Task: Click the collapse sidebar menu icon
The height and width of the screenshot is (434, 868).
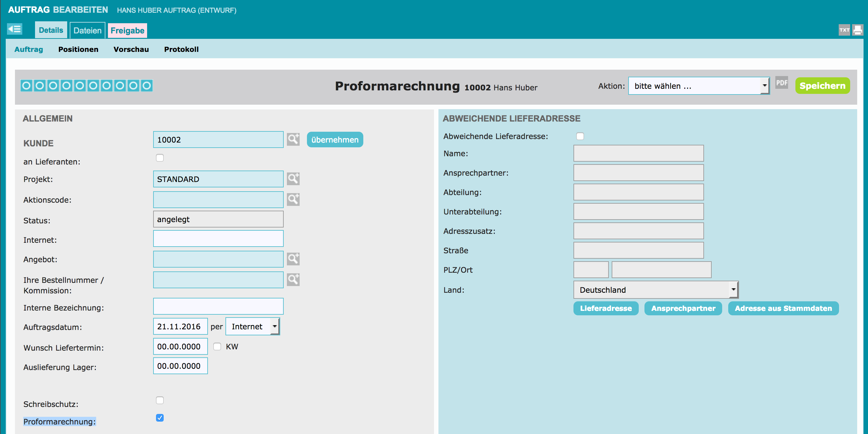Action: point(15,29)
